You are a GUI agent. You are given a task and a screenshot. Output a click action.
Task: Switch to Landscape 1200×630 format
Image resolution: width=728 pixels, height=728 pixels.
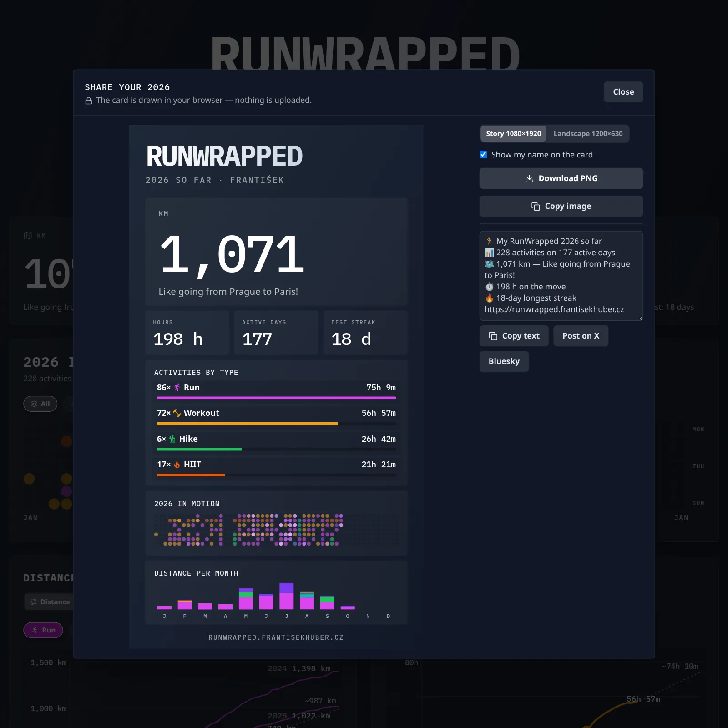click(588, 134)
